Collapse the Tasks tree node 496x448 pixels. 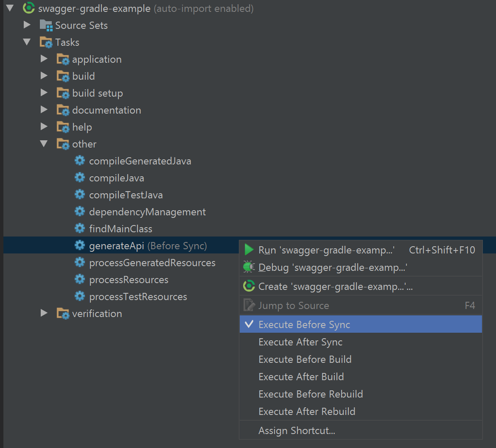coord(27,42)
